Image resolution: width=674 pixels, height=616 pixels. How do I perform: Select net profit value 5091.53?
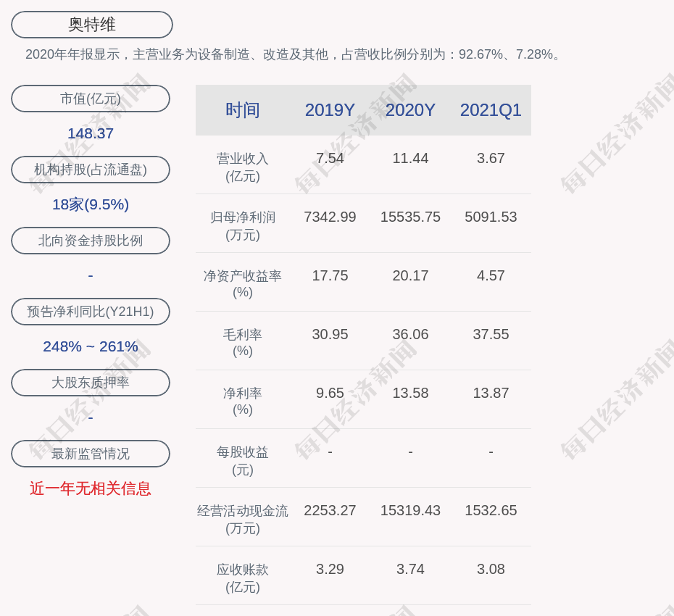click(x=491, y=217)
